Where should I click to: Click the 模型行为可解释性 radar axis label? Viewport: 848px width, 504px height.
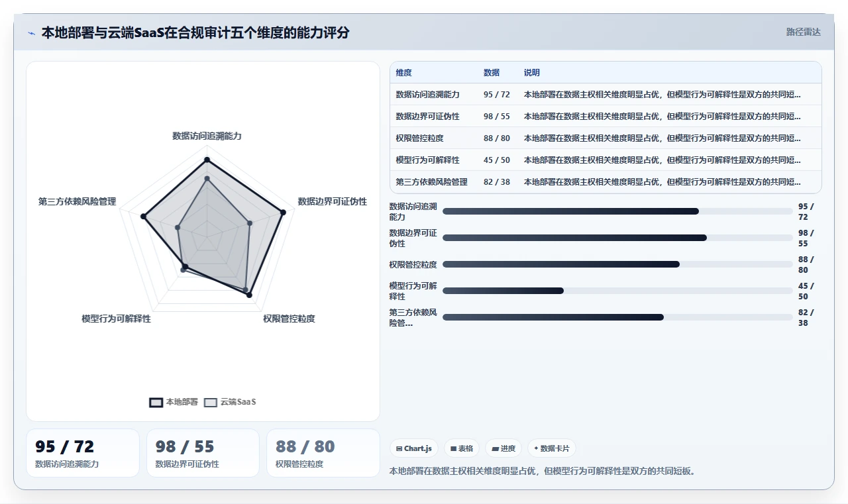pyautogui.click(x=116, y=319)
